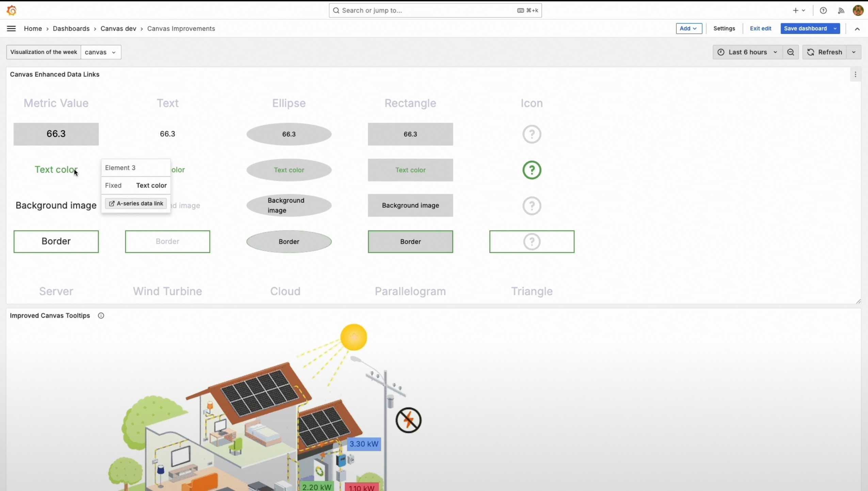Viewport: 868px width, 491px height.
Task: Click the user profile avatar
Action: (x=858, y=11)
